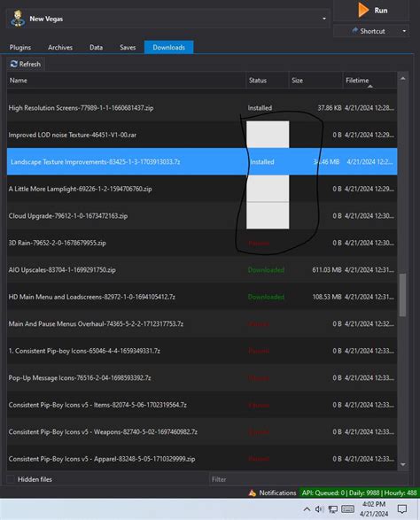Screen dimensions: 420x520
Task: Select Improved LOD noise Texture-46451 row
Action: coord(202,135)
